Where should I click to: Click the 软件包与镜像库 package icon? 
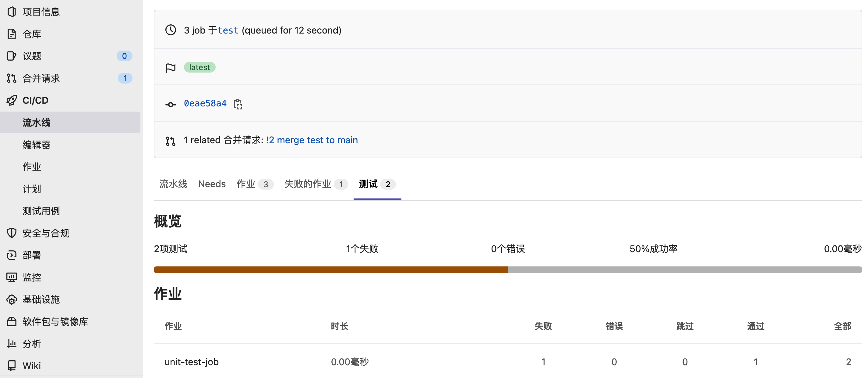pyautogui.click(x=12, y=321)
